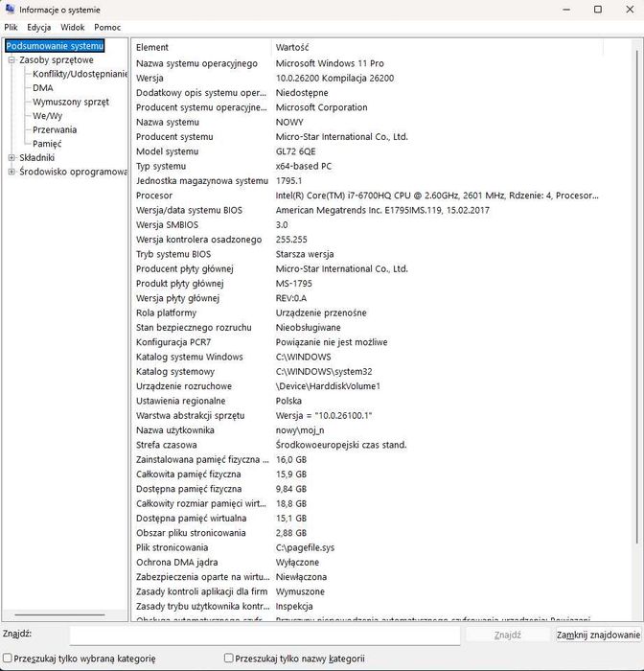Maximize the Informacje o systemie window

pos(598,10)
